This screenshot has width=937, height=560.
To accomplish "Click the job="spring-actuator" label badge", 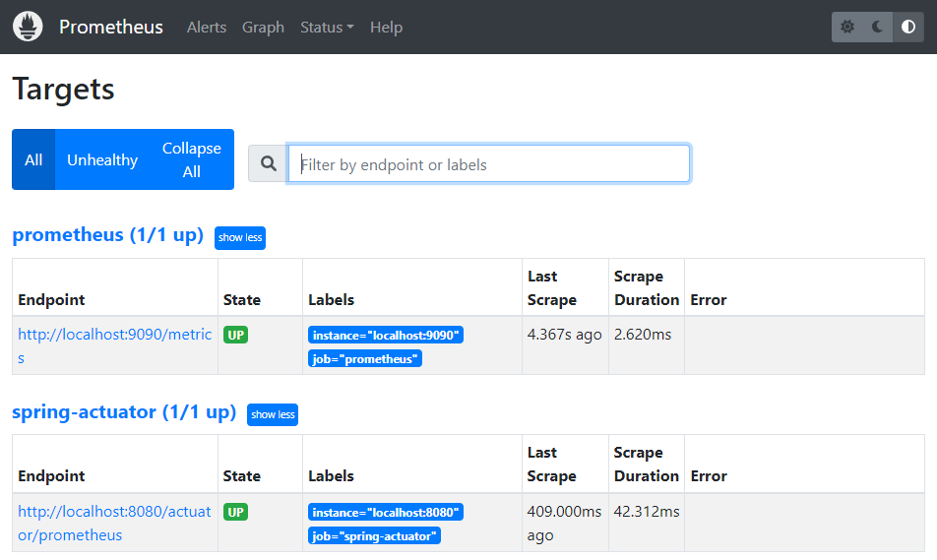I will [x=375, y=536].
